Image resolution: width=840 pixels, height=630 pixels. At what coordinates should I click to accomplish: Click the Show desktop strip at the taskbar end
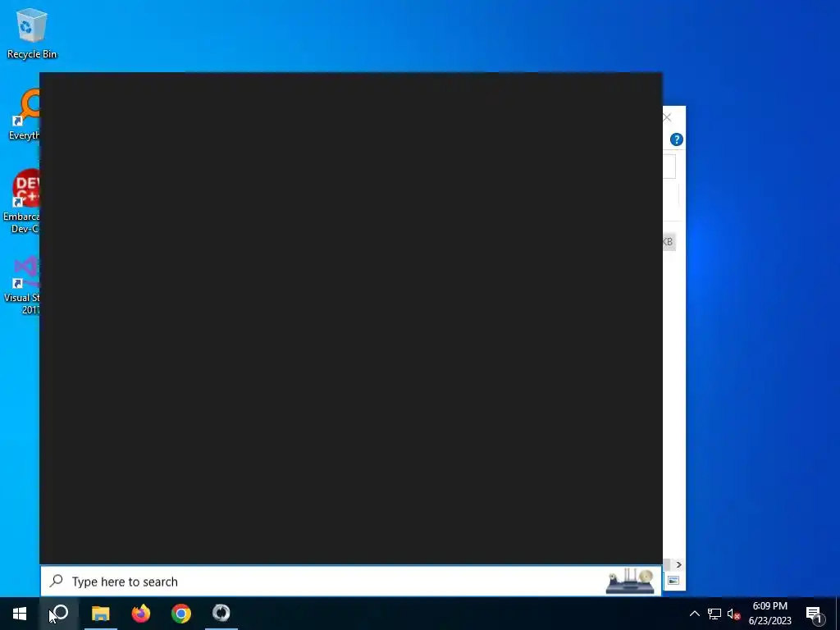(x=838, y=614)
